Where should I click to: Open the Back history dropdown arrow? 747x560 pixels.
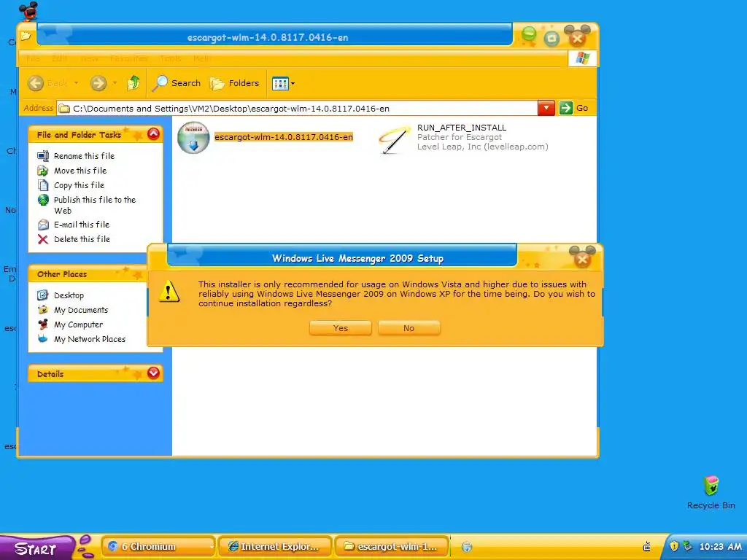[x=76, y=83]
